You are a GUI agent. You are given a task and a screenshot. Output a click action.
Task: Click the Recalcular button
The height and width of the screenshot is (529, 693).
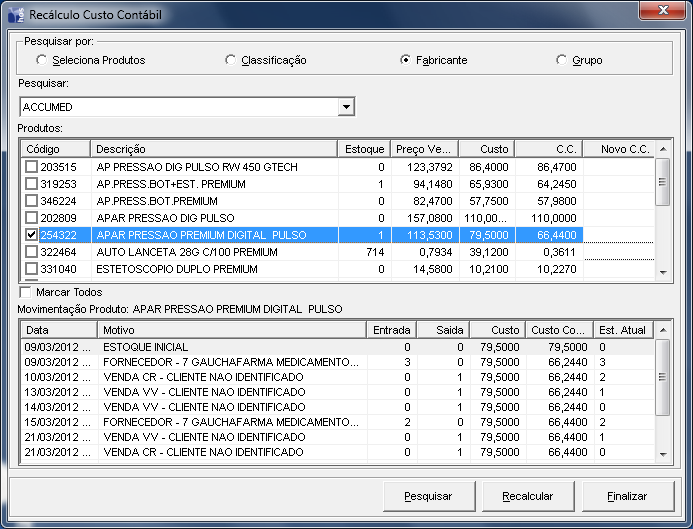(x=528, y=496)
